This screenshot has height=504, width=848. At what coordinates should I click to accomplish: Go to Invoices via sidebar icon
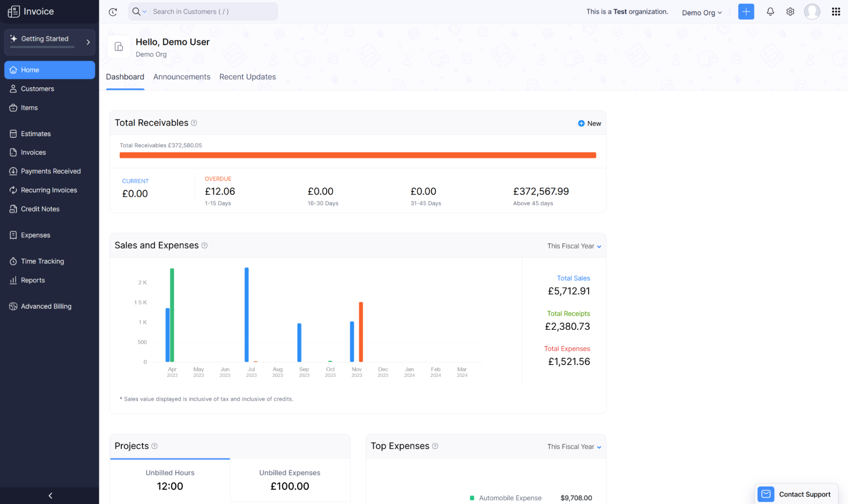click(33, 152)
